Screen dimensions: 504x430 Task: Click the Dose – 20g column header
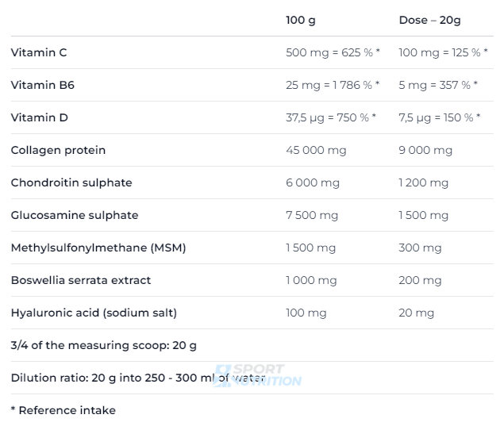(x=429, y=20)
